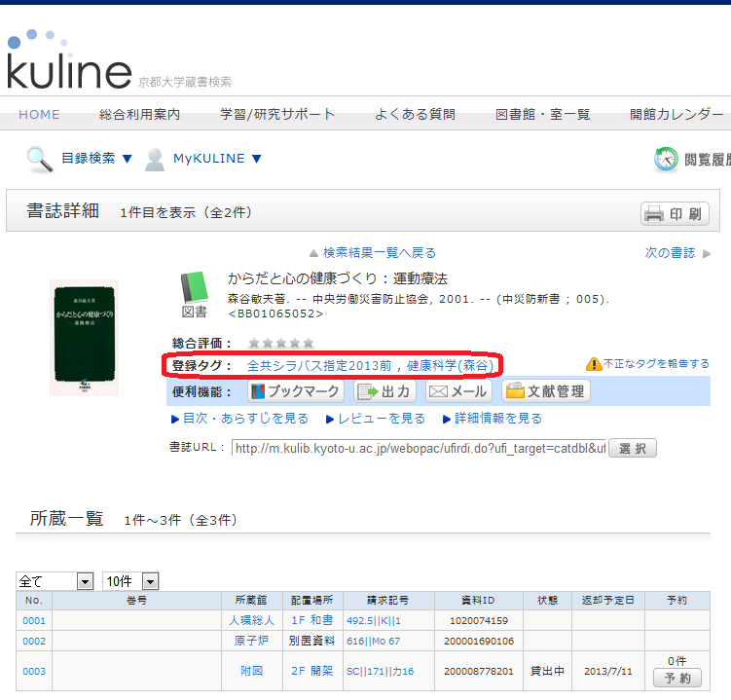The height and width of the screenshot is (700, 731).
Task: Click the MyKULINE user avatar icon
Action: (x=155, y=160)
